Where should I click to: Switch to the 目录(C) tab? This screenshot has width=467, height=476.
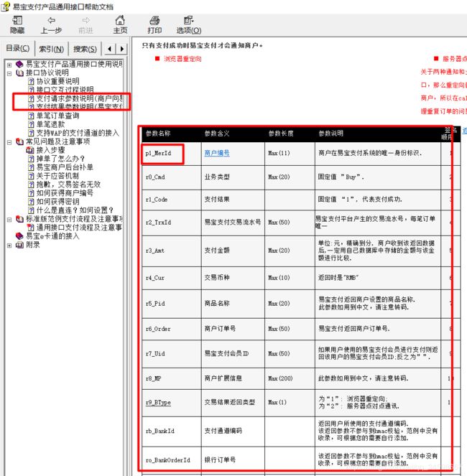[18, 48]
